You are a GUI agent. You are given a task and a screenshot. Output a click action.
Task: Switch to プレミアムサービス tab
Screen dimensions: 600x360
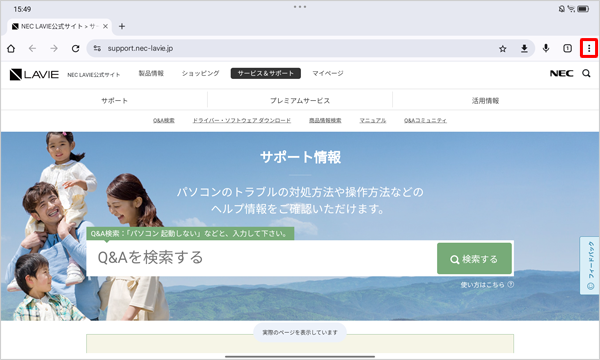pos(300,101)
